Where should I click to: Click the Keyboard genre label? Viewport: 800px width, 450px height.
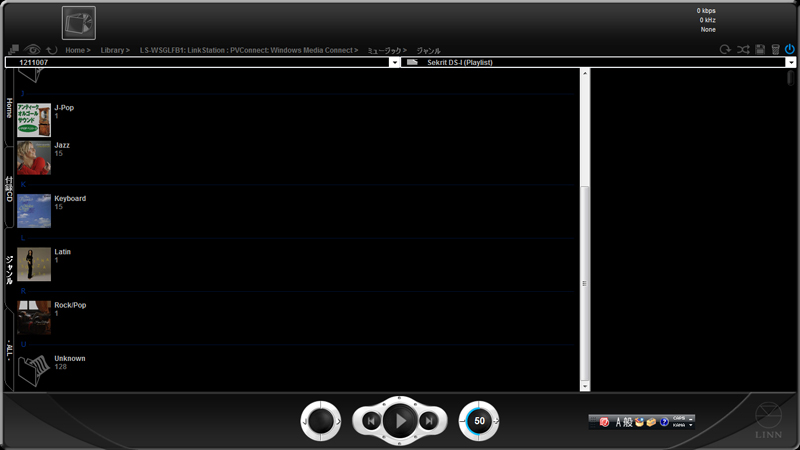click(70, 198)
